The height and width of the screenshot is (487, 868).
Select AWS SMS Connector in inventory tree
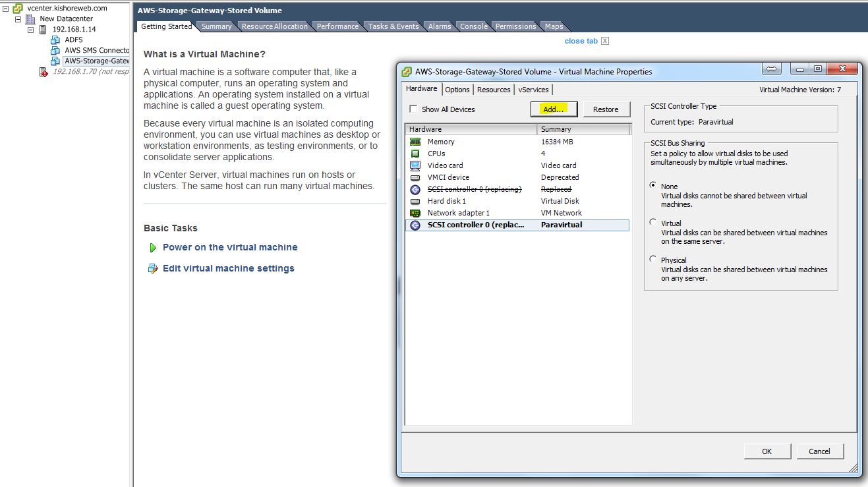coord(96,51)
